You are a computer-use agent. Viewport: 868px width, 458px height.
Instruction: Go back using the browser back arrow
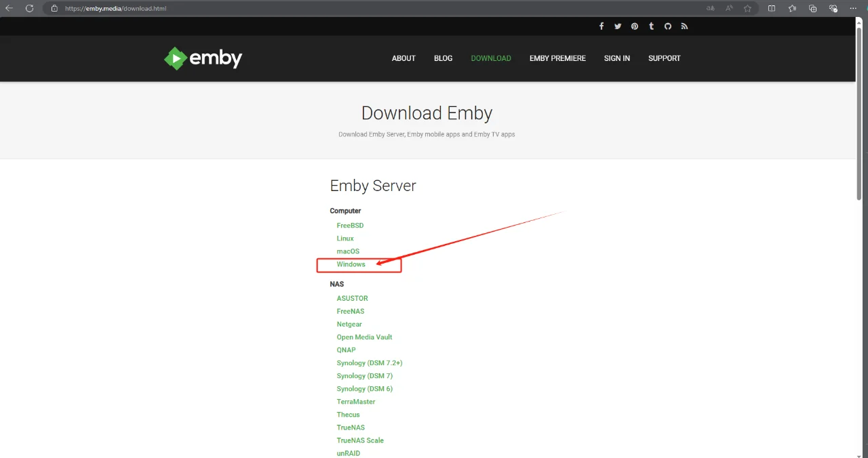tap(9, 8)
